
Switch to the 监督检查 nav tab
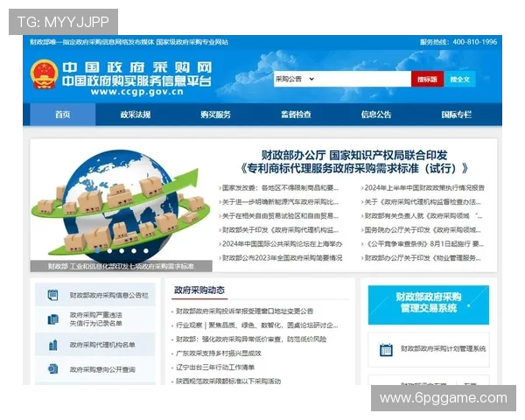296,115
